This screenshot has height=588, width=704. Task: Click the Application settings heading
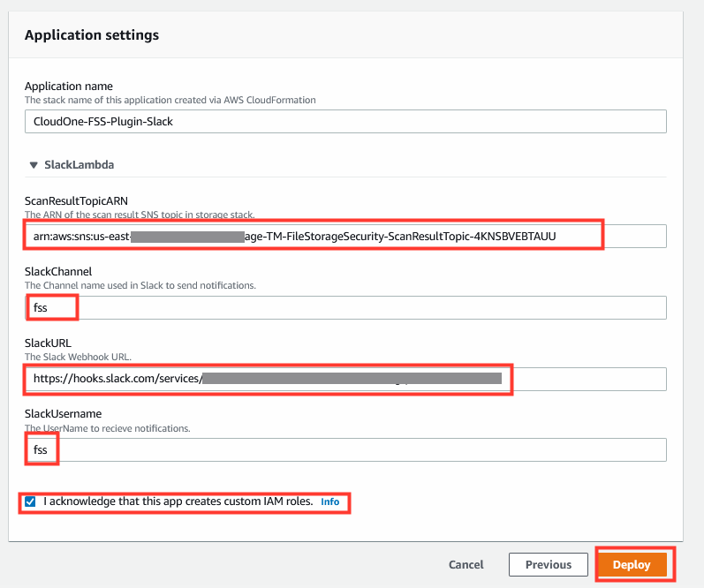pyautogui.click(x=92, y=35)
